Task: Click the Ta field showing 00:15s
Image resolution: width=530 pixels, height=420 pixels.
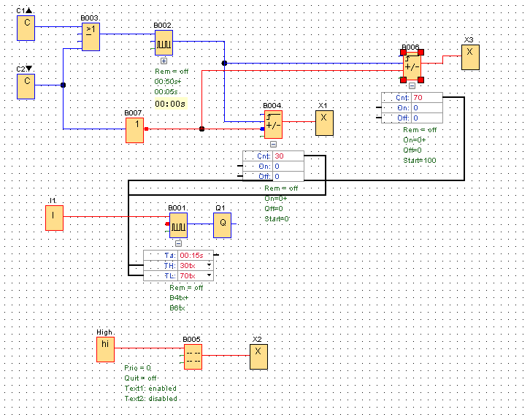Action: [193, 255]
